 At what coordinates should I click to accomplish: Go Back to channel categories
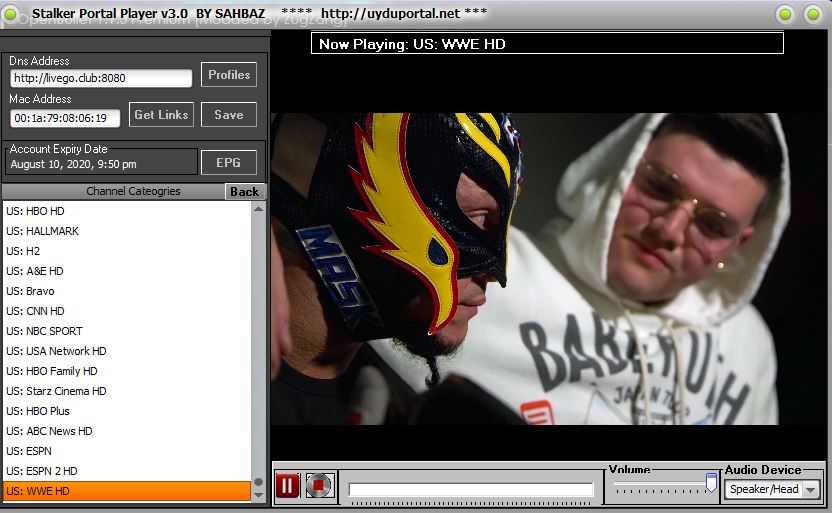[244, 192]
